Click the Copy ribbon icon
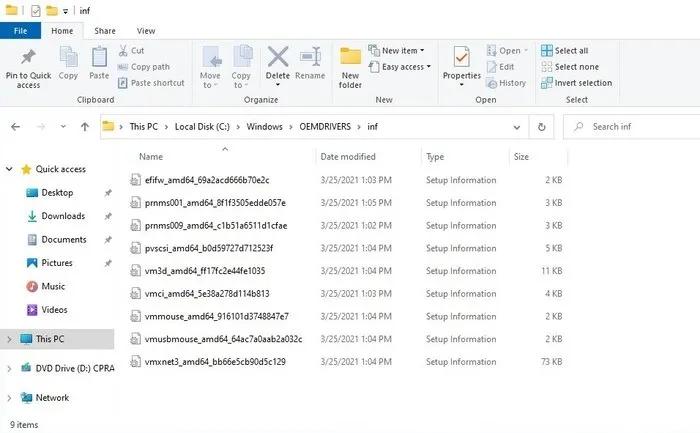Screen dimensions: 700x433 point(68,57)
